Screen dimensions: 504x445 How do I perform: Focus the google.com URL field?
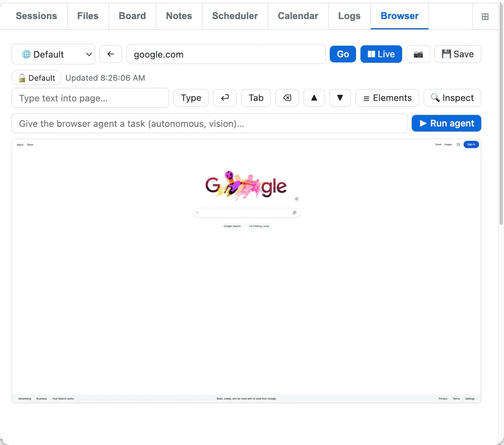click(x=226, y=54)
